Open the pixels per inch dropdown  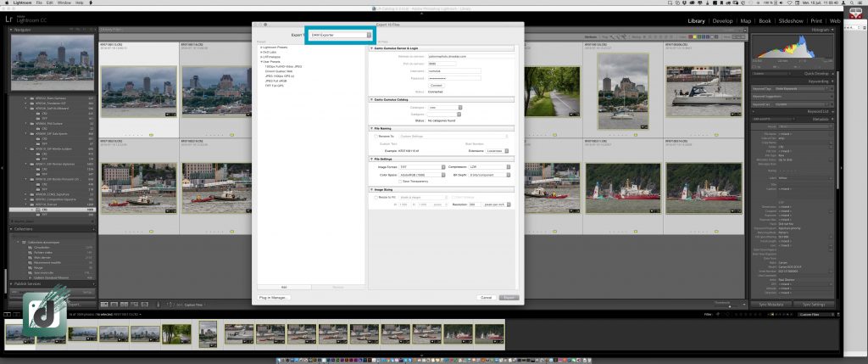[498, 204]
